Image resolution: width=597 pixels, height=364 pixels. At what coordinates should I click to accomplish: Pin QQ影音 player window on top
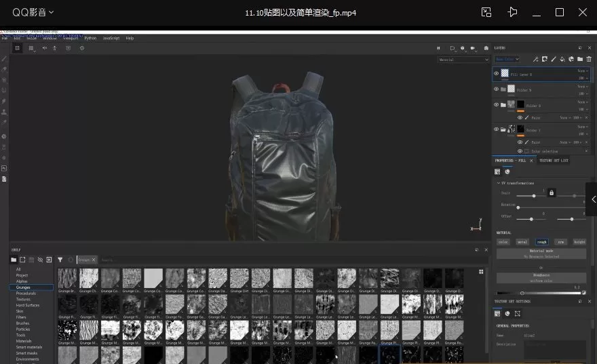512,12
